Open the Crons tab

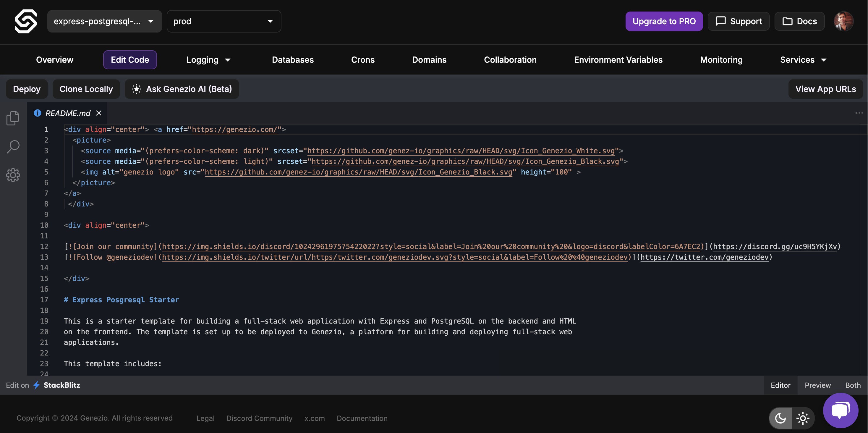pos(363,60)
